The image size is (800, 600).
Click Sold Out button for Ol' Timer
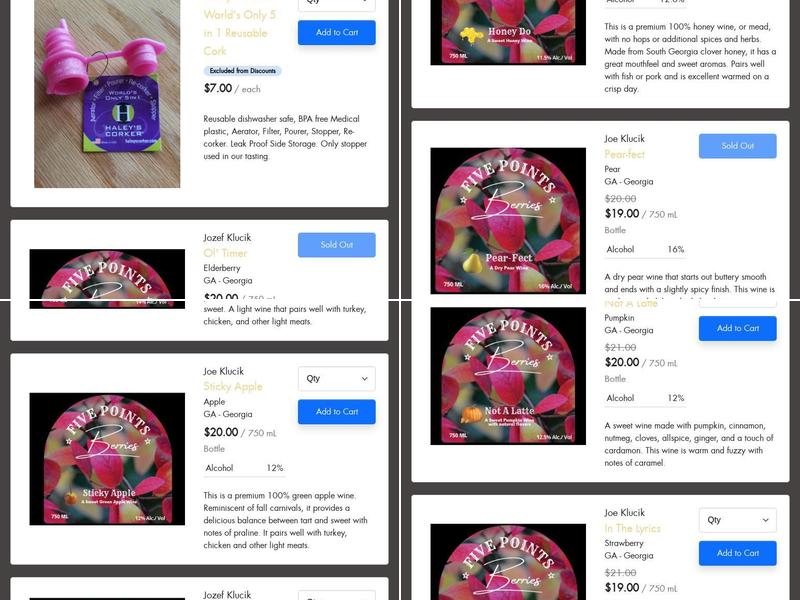click(337, 245)
